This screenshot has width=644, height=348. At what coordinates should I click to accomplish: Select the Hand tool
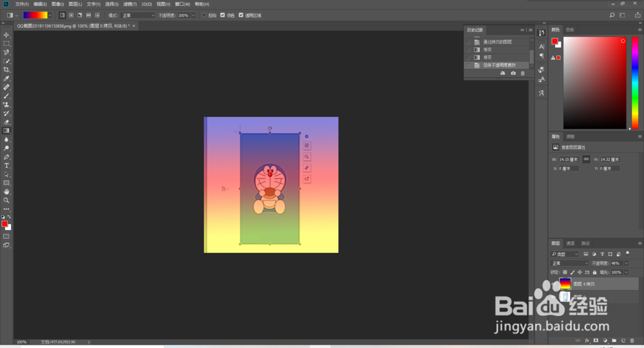(x=6, y=192)
